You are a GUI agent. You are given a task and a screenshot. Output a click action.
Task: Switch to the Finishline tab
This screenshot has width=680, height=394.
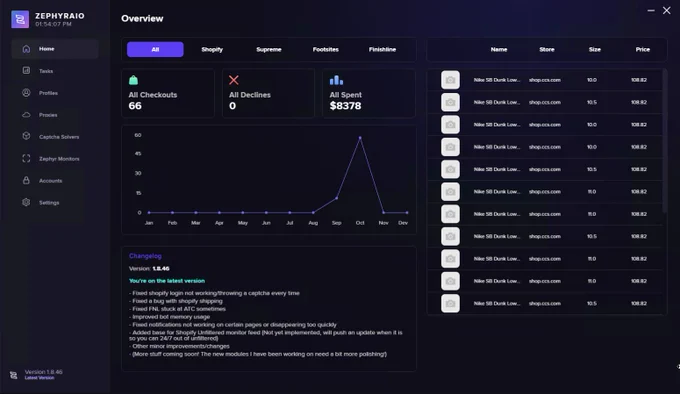click(x=382, y=49)
